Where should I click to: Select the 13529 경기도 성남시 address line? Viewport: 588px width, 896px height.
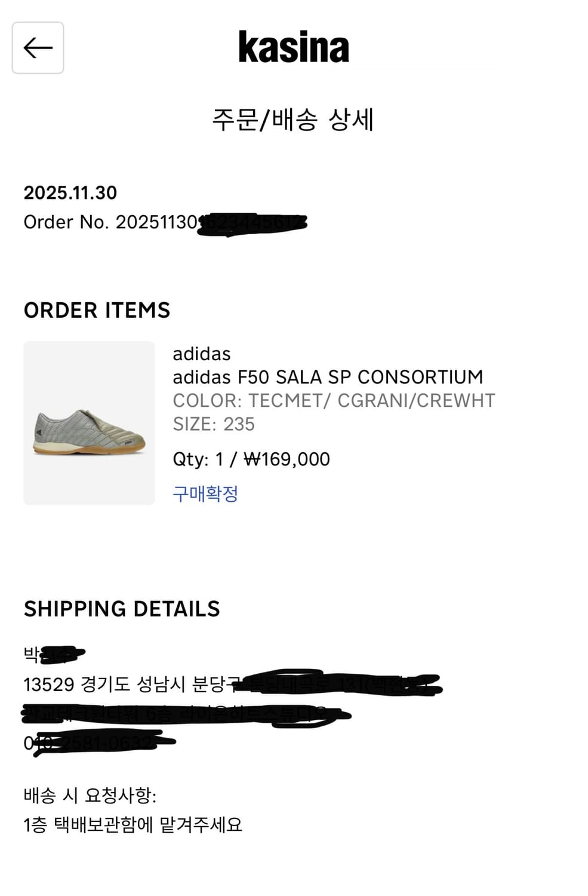(232, 684)
